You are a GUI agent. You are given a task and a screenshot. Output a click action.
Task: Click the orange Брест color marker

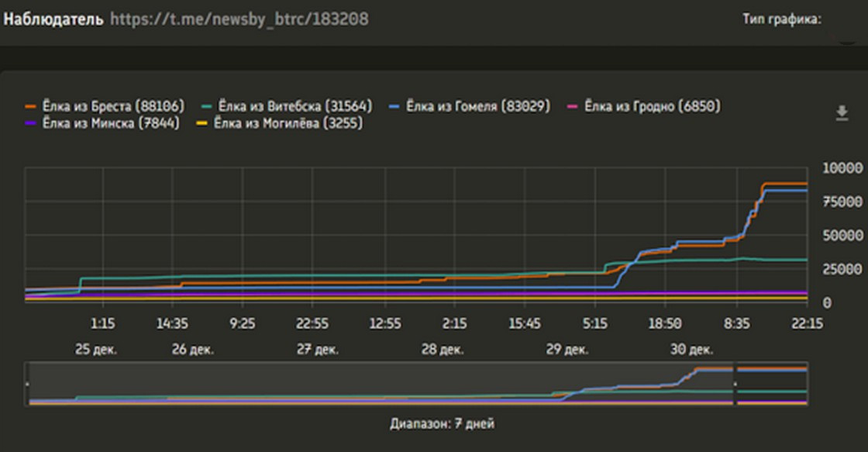pyautogui.click(x=30, y=106)
